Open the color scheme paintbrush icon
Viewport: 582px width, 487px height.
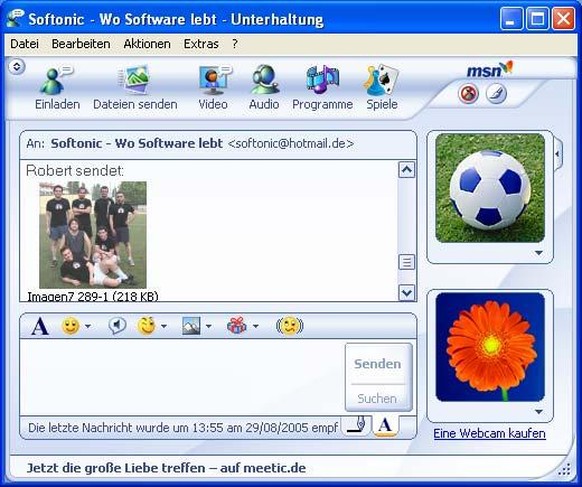point(496,94)
